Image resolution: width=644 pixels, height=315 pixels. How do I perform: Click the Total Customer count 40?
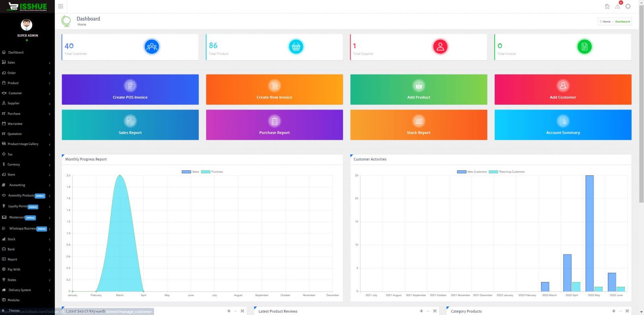tap(69, 46)
